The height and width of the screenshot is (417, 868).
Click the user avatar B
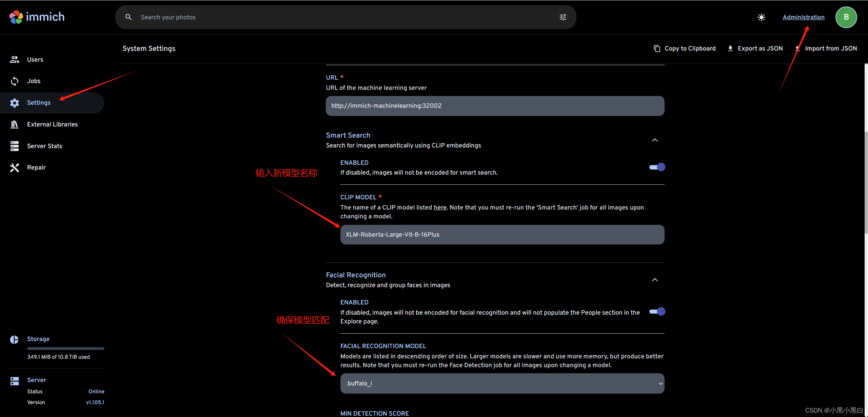coord(846,17)
